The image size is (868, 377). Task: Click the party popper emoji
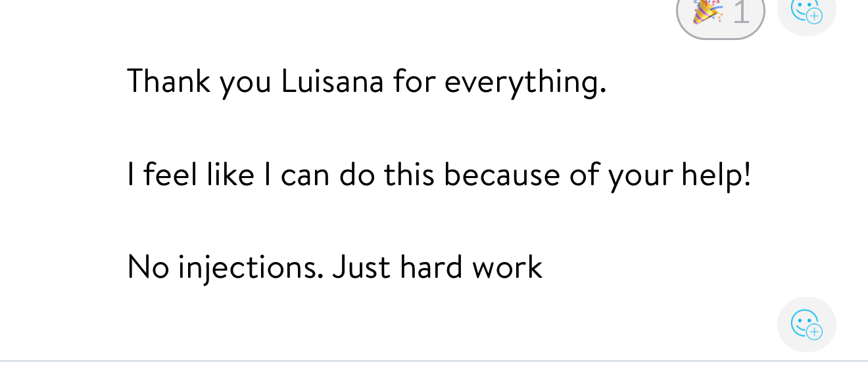tap(708, 12)
